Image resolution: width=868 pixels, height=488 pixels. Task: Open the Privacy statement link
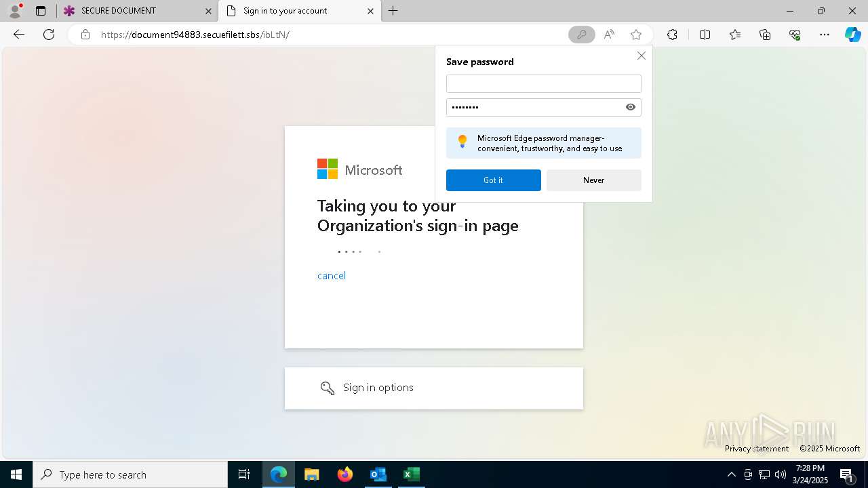pyautogui.click(x=756, y=449)
